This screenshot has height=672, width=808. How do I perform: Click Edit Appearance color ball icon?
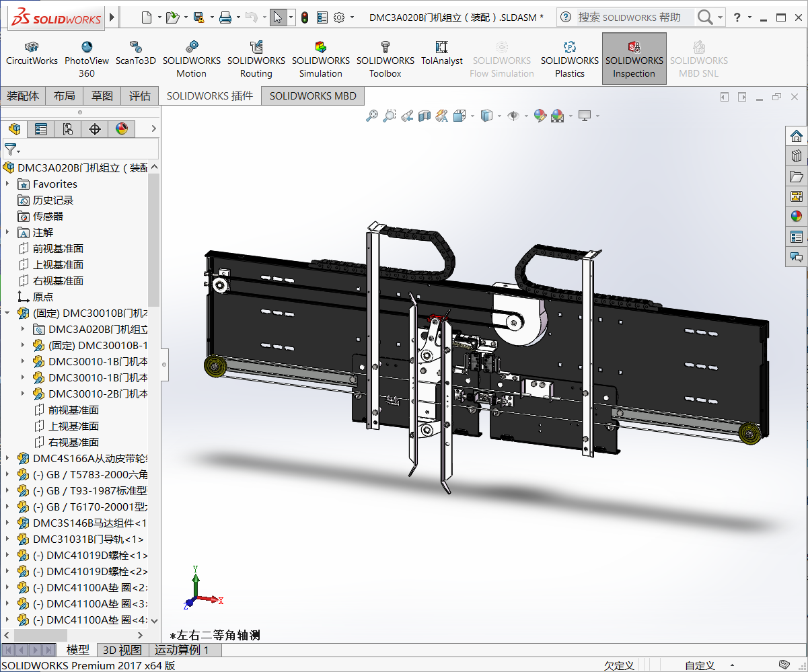click(x=540, y=116)
